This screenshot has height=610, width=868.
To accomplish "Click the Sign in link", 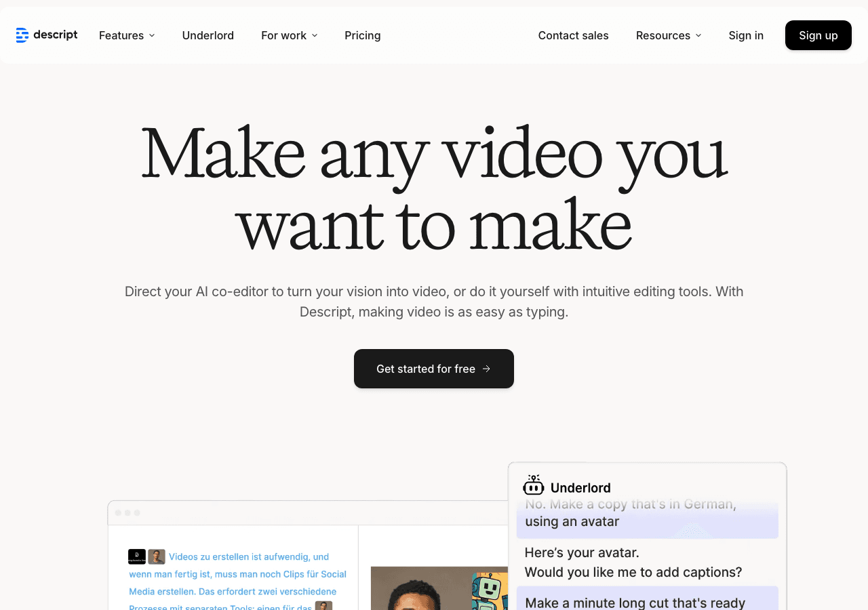I will click(x=745, y=35).
